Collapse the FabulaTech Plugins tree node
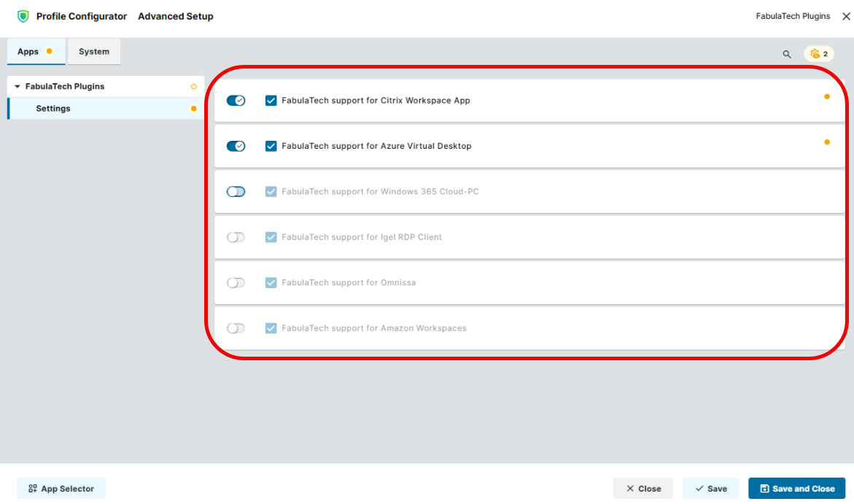The width and height of the screenshot is (854, 504). 18,87
